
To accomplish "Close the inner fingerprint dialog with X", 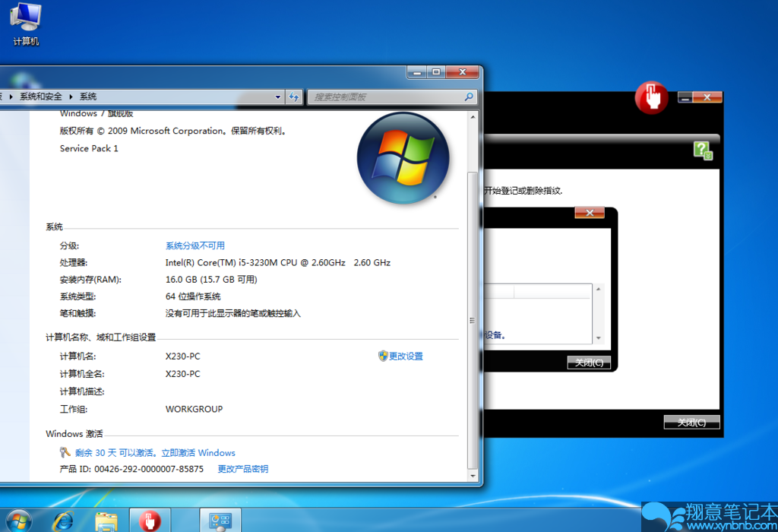I will point(590,212).
